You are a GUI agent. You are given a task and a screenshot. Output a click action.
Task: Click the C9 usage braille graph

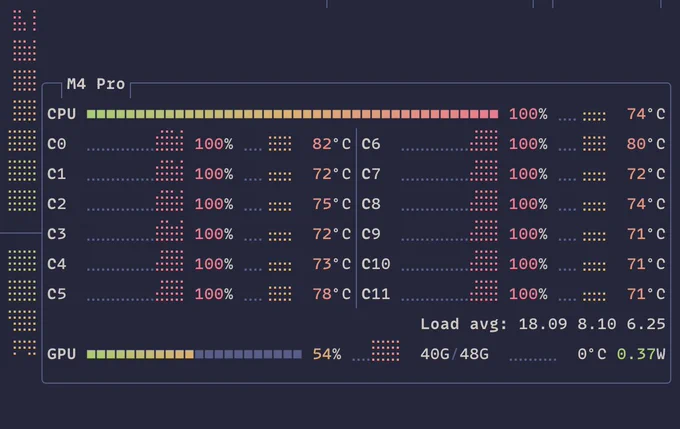449,231
